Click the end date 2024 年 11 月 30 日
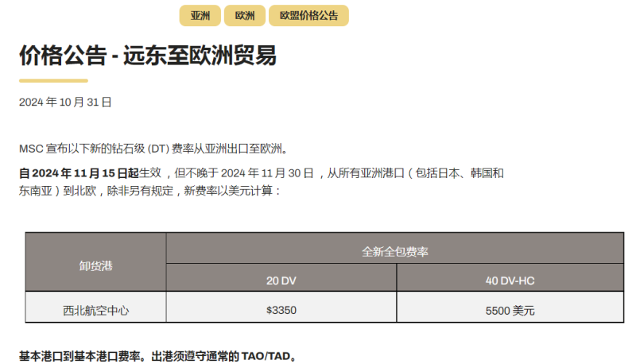The image size is (636, 364). [x=267, y=172]
